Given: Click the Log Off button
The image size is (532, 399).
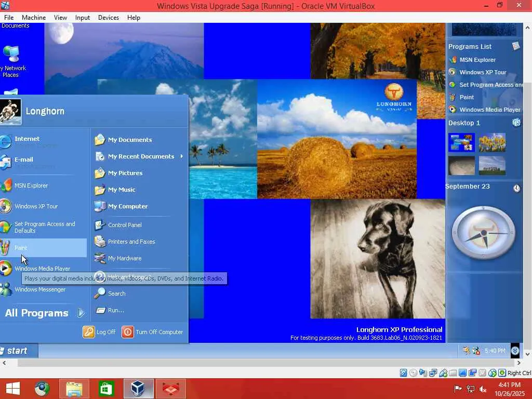Looking at the screenshot, I should coord(99,332).
